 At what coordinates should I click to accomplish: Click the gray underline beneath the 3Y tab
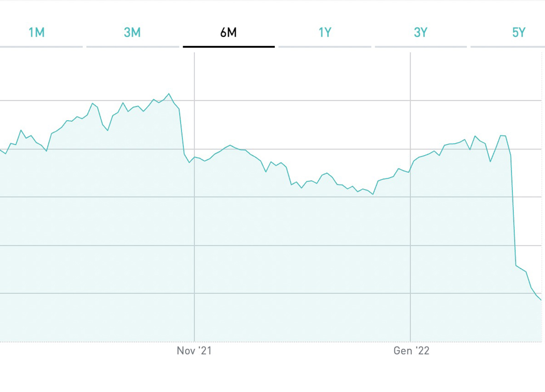tap(421, 46)
